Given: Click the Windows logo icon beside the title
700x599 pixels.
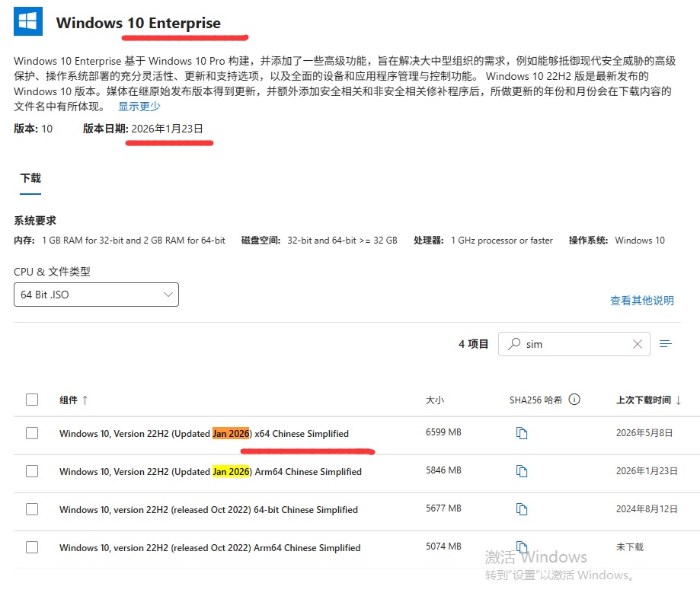Looking at the screenshot, I should point(28,21).
